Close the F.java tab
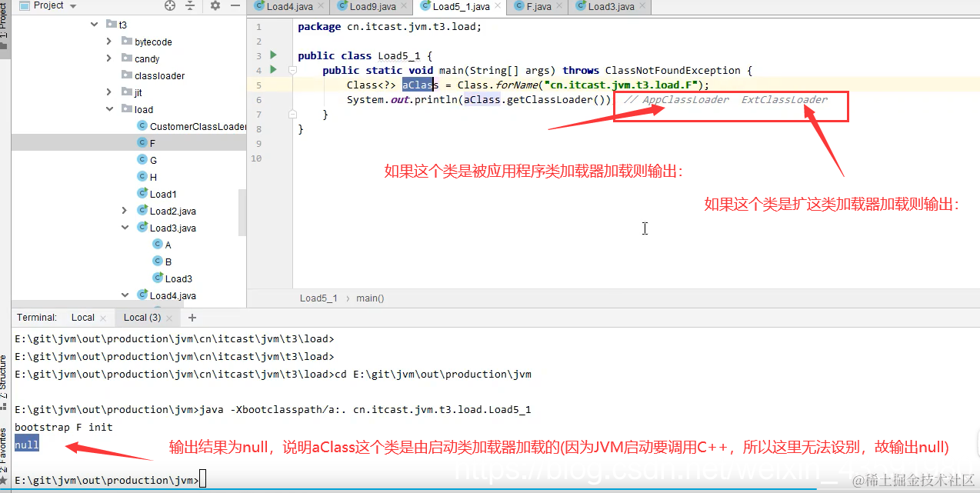 [559, 7]
